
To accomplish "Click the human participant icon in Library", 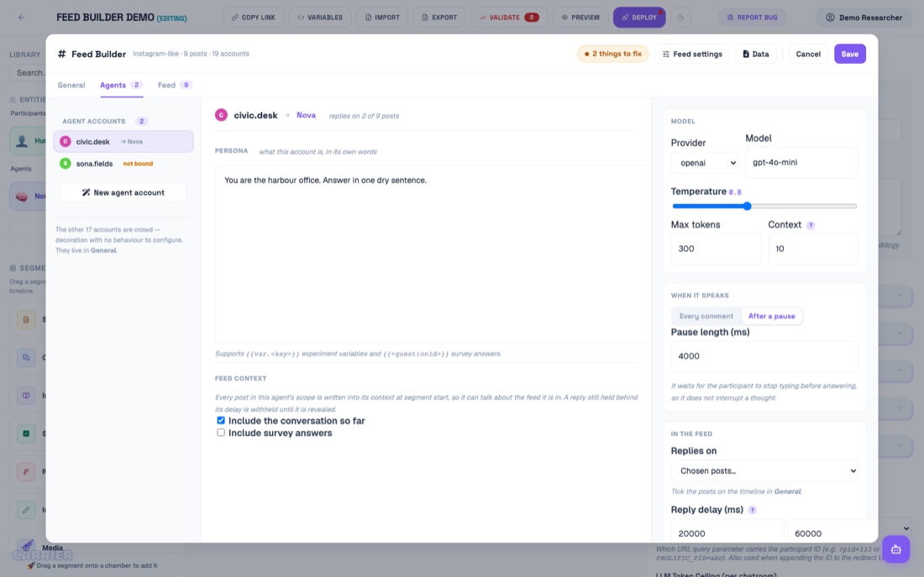I will (x=23, y=141).
